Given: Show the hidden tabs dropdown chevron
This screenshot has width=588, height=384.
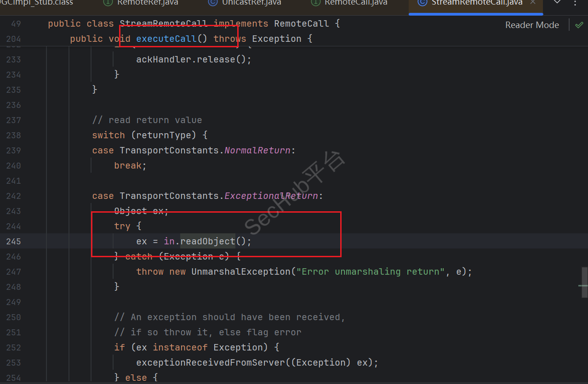Looking at the screenshot, I should [x=557, y=2].
